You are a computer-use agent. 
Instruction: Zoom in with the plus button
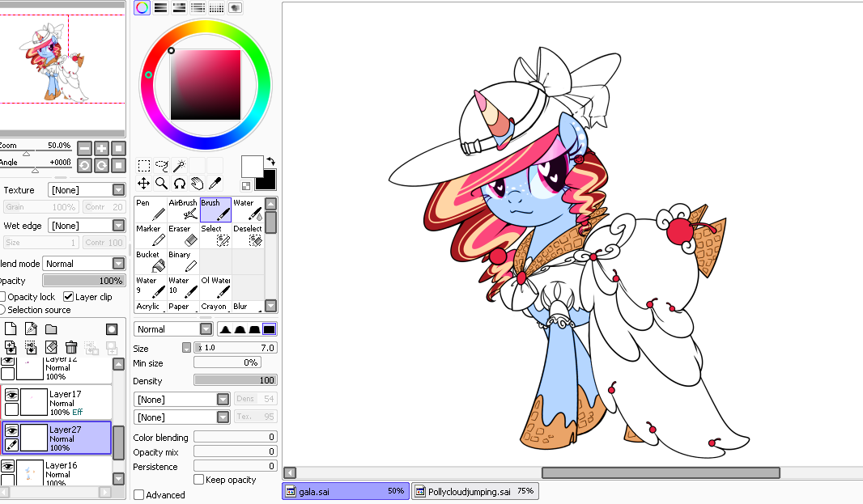(x=101, y=148)
